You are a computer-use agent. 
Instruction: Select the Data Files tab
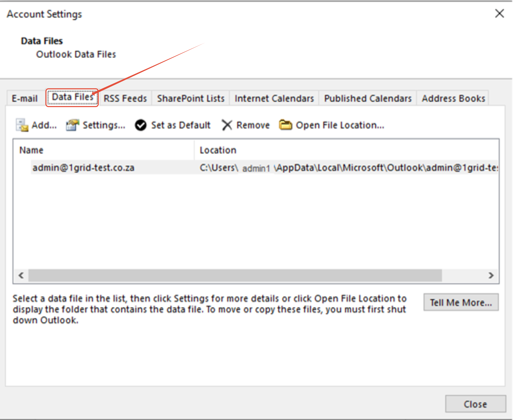click(72, 97)
